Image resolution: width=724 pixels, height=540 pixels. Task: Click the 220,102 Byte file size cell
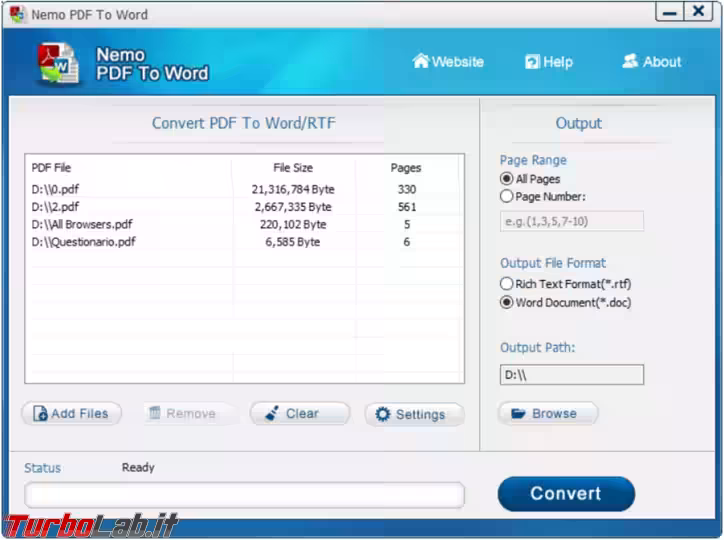tap(293, 224)
